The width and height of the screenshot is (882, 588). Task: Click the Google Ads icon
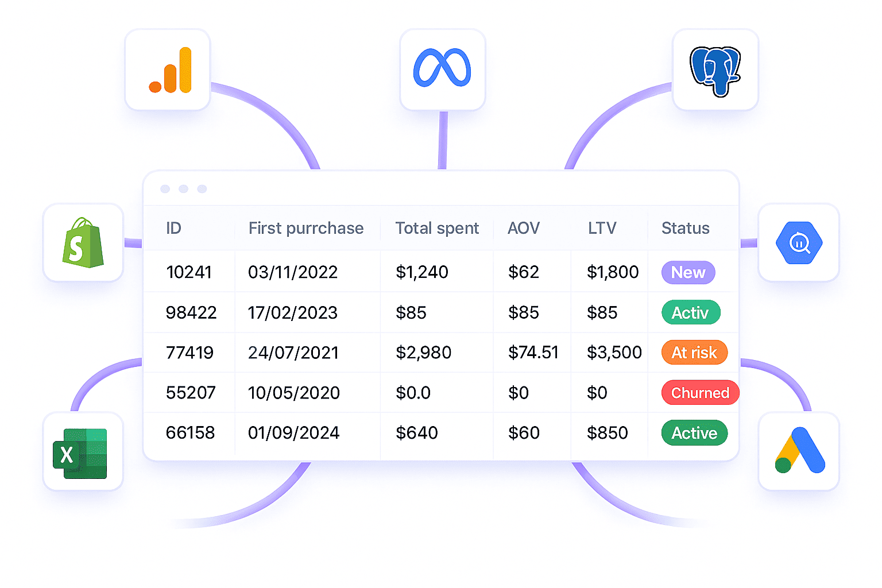[799, 451]
